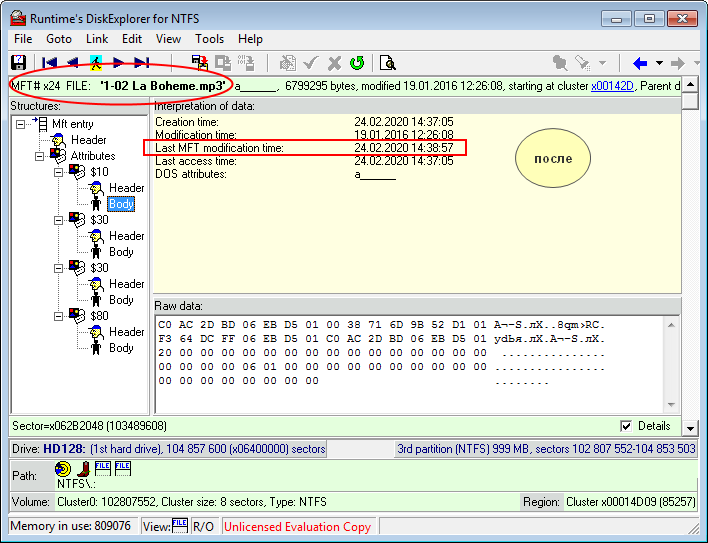Select the Header under the second $30
The height and width of the screenshot is (543, 708).
click(126, 284)
